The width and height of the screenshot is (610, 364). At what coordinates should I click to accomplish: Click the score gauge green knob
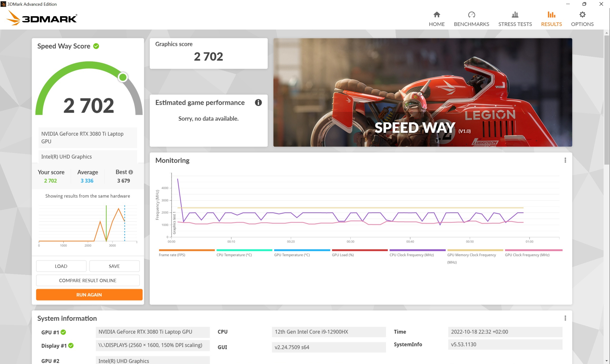123,77
